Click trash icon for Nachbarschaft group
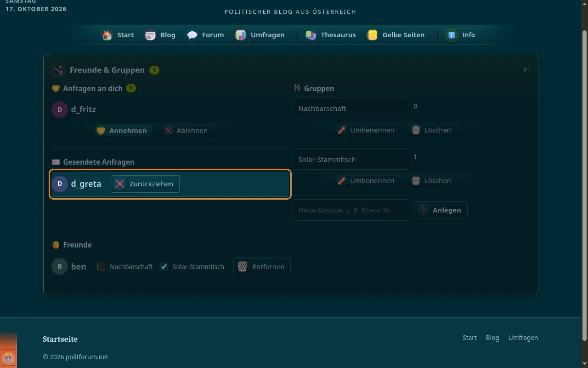The height and width of the screenshot is (368, 588). [x=416, y=130]
